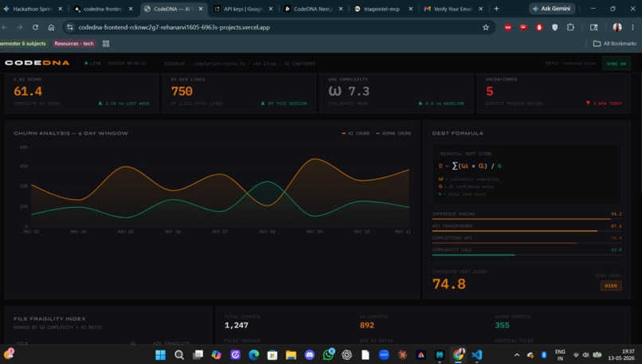Open File Explorer from the taskbar
Image resolution: width=642 pixels, height=364 pixels.
291,354
